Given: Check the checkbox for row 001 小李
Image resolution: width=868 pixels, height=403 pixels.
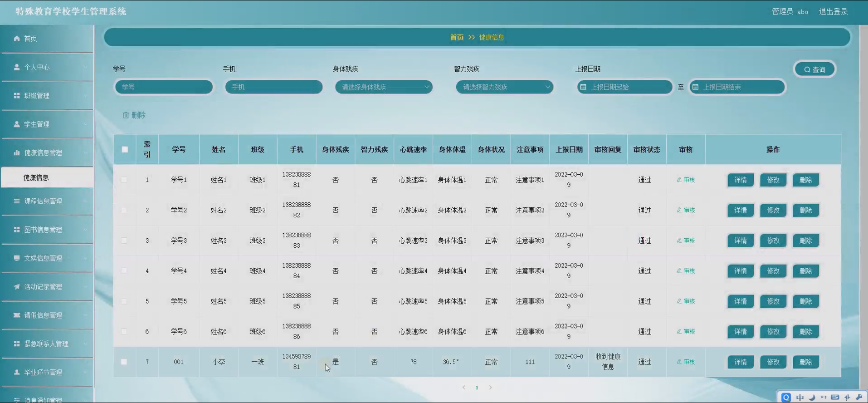Looking at the screenshot, I should [124, 362].
